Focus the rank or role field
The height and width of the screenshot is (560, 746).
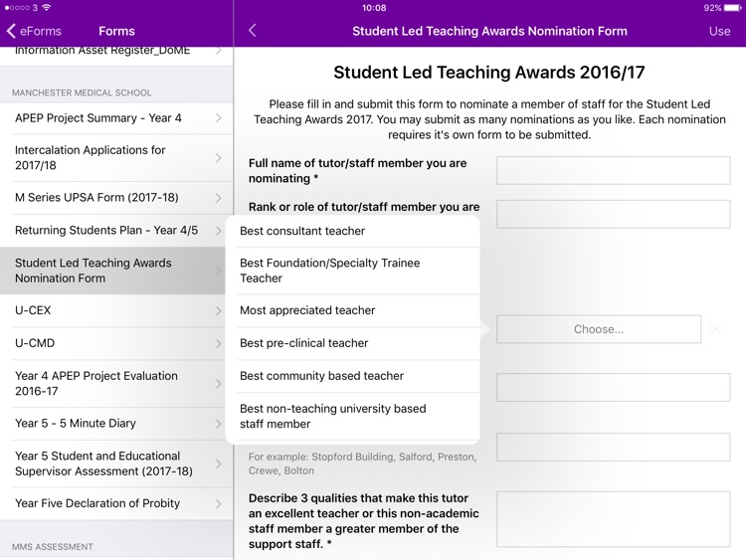pyautogui.click(x=614, y=214)
